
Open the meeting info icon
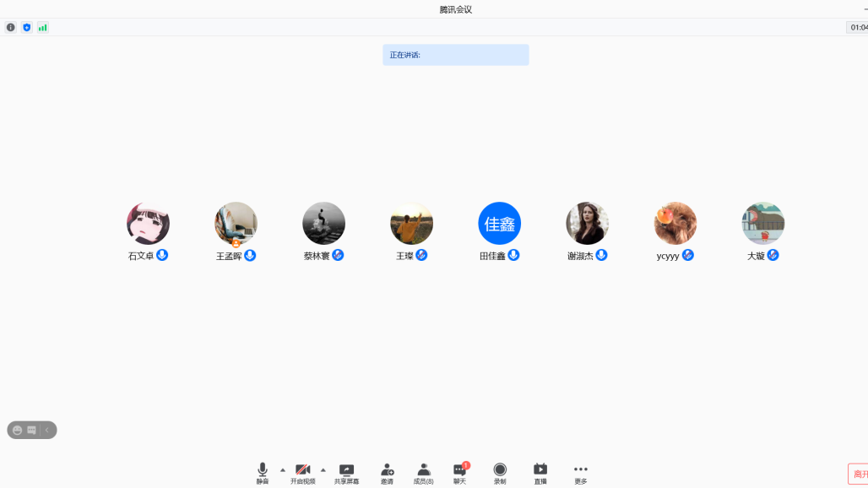11,27
